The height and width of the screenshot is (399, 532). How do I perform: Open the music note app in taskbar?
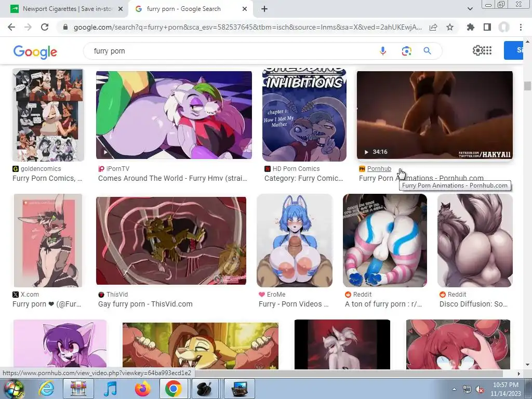point(110,389)
